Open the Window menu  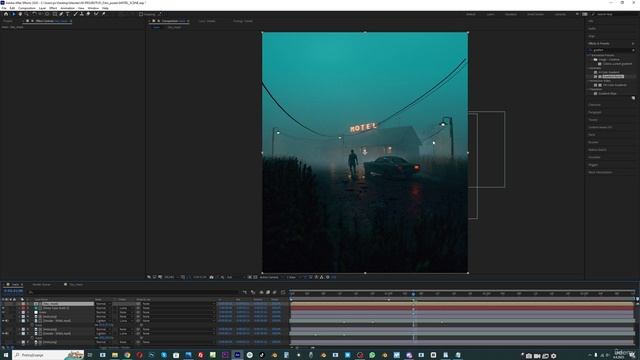93,8
